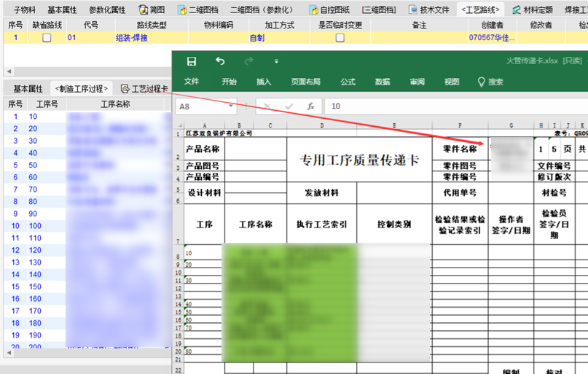Click the route table scroll-left arrow
The image size is (588, 374).
pos(9,71)
